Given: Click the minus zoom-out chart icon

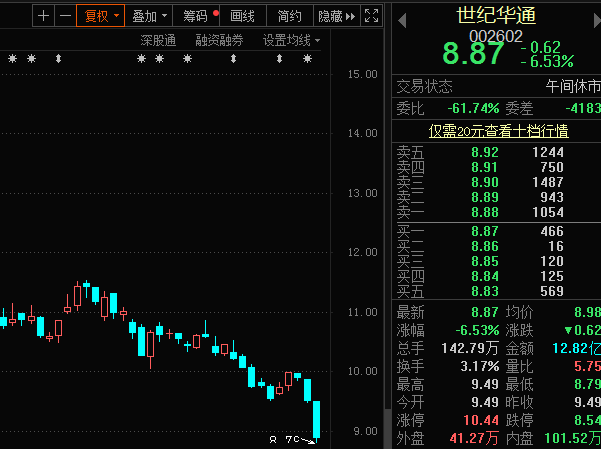Looking at the screenshot, I should pyautogui.click(x=65, y=16).
